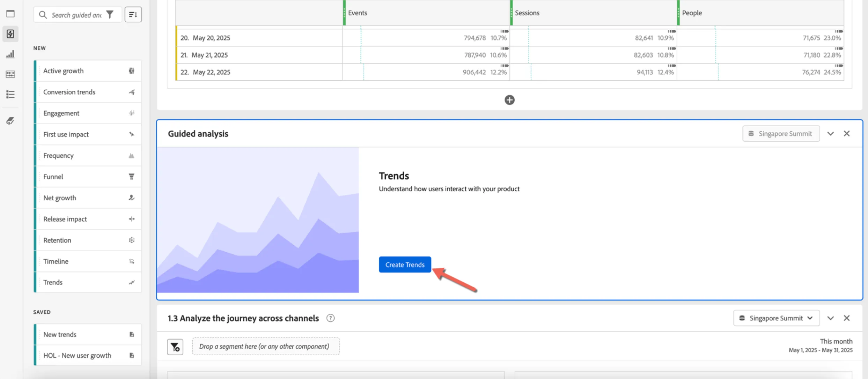Open the First use impact analysis

[88, 134]
